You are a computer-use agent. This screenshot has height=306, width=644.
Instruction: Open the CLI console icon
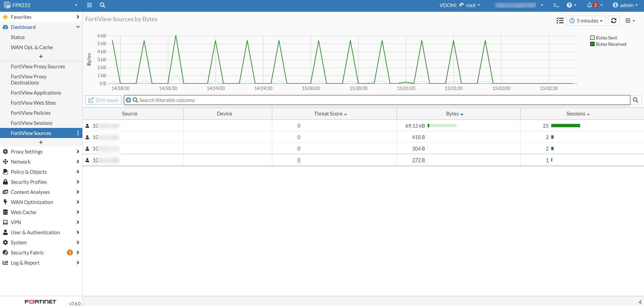pos(556,5)
